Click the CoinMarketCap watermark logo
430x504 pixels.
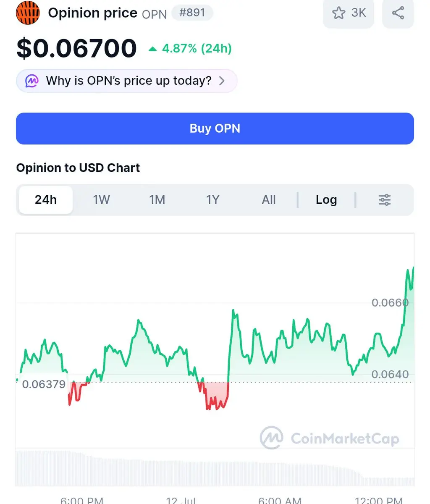point(271,438)
